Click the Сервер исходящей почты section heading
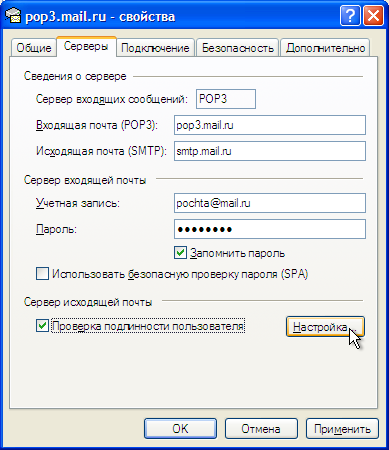 tap(88, 302)
